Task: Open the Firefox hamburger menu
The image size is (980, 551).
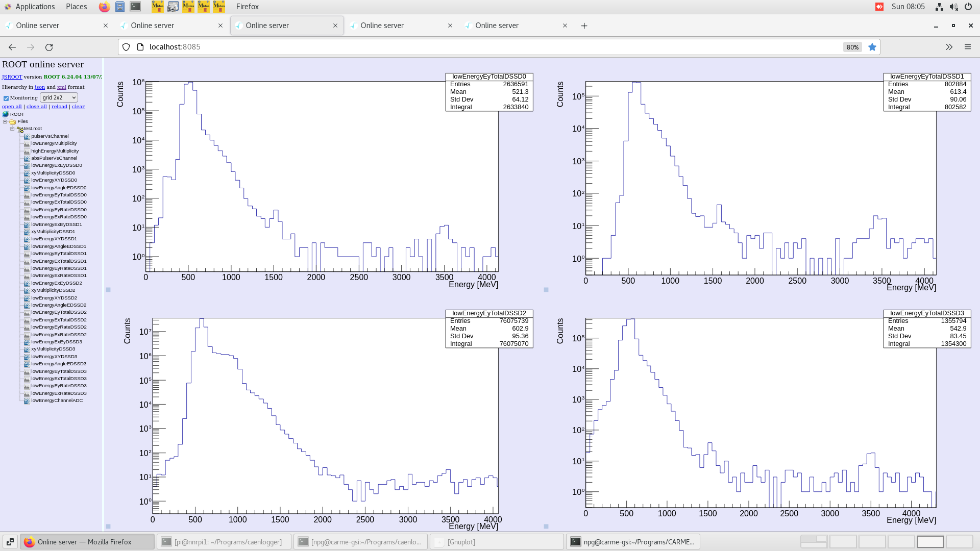Action: tap(967, 47)
